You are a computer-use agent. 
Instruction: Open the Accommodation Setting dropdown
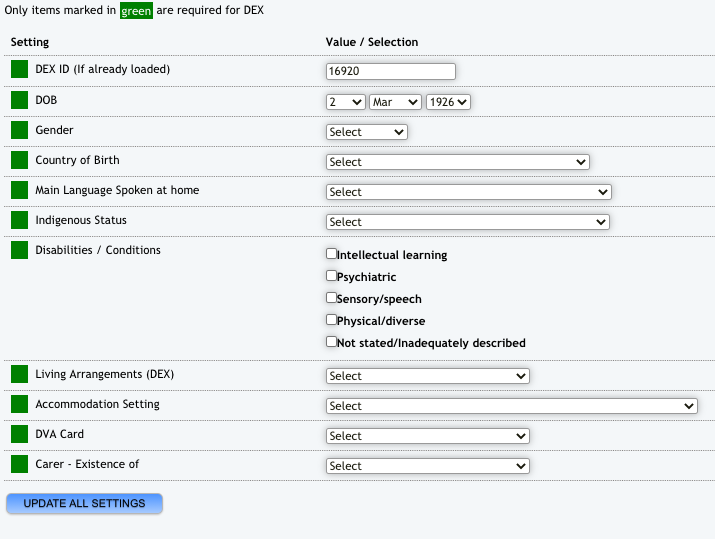click(511, 406)
